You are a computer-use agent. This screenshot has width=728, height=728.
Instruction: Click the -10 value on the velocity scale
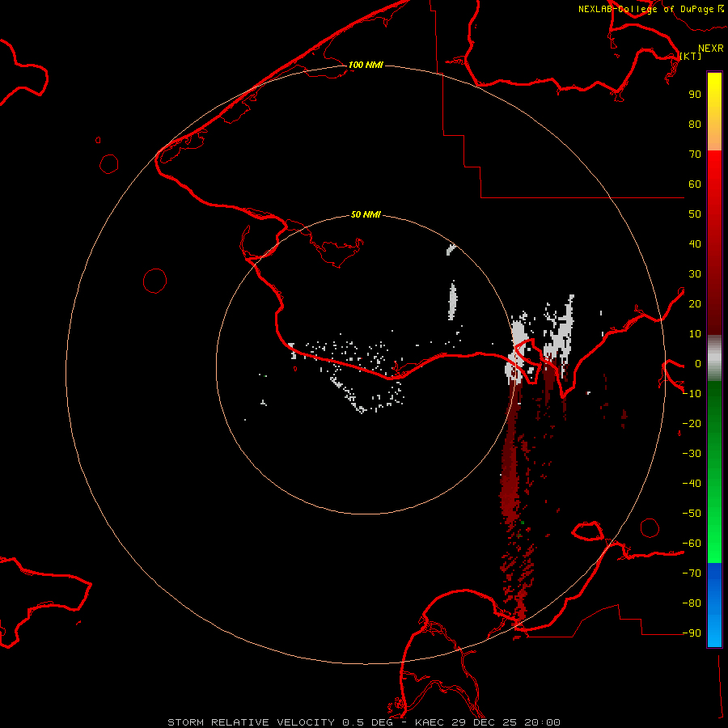[x=692, y=394]
